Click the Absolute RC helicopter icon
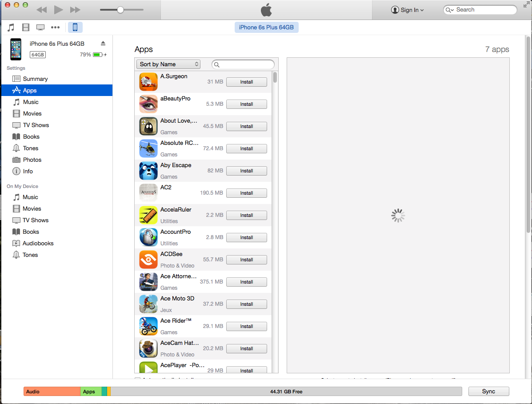Screen dimensions: 532x404 click(x=148, y=148)
